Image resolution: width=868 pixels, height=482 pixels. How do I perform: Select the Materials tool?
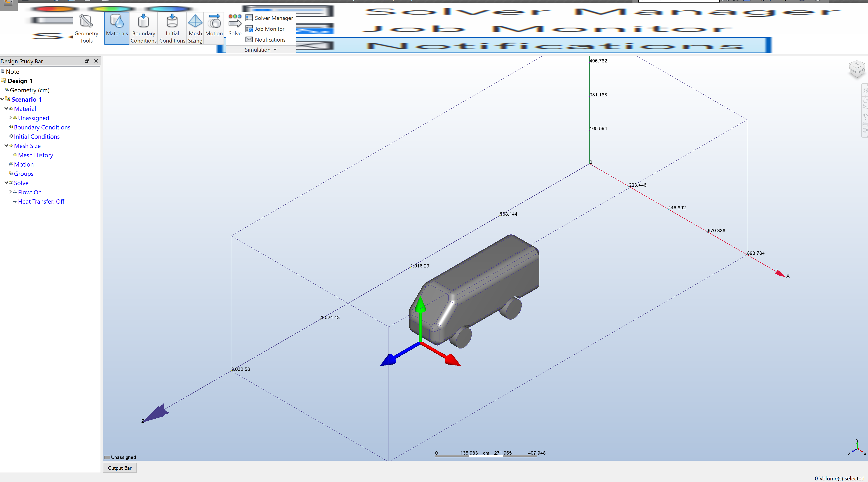click(117, 28)
